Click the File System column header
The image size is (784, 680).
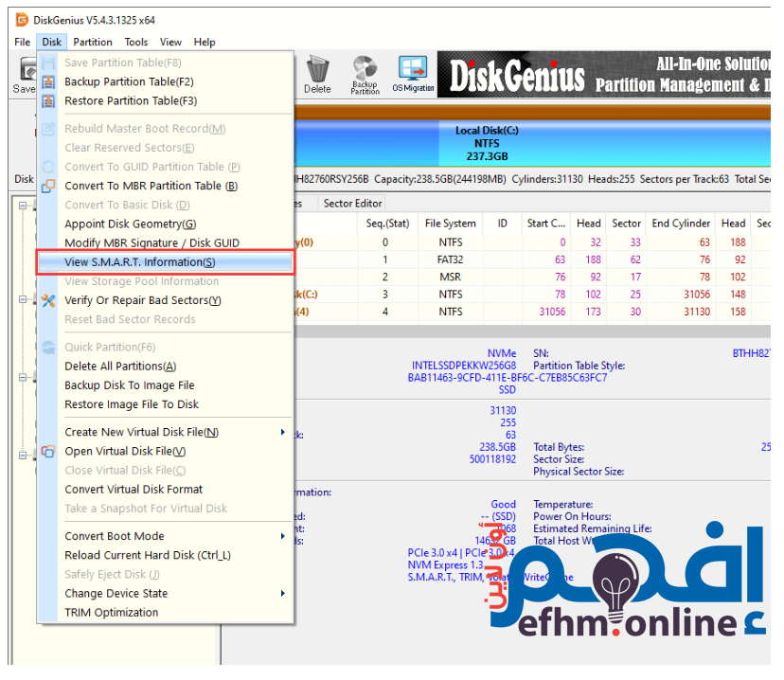click(450, 224)
